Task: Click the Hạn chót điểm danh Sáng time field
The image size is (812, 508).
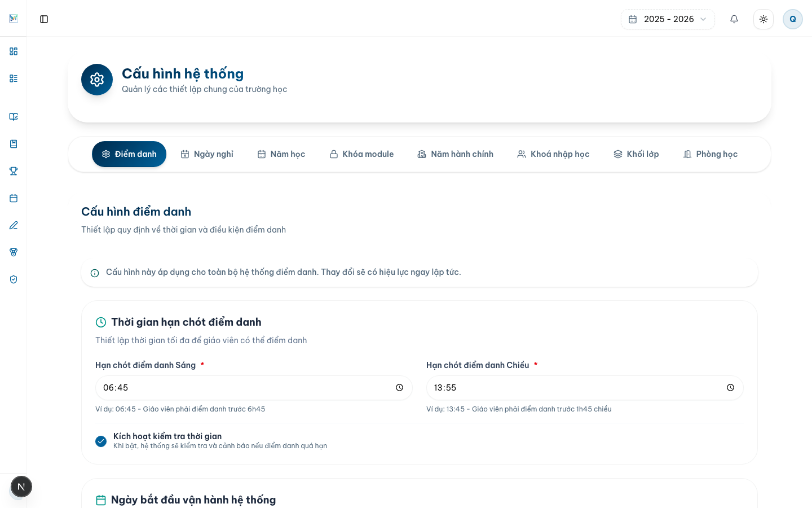Action: click(254, 388)
